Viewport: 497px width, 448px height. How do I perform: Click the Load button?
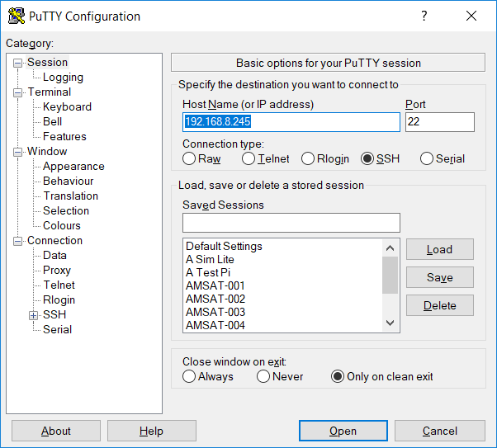click(x=440, y=250)
